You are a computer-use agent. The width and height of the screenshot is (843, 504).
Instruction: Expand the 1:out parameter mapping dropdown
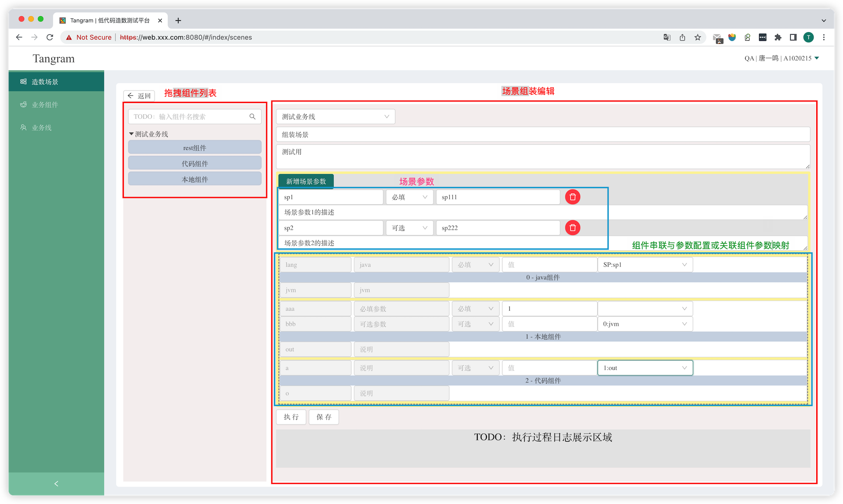pyautogui.click(x=645, y=368)
